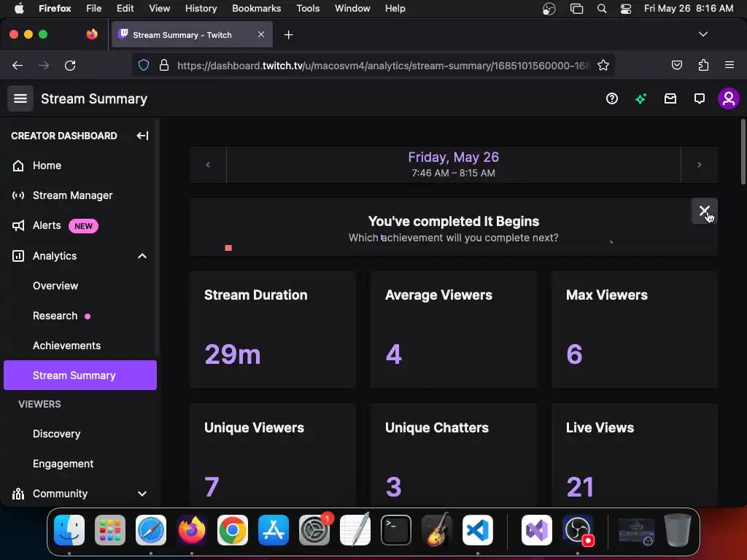Open the History menu
747x560 pixels.
[x=201, y=9]
